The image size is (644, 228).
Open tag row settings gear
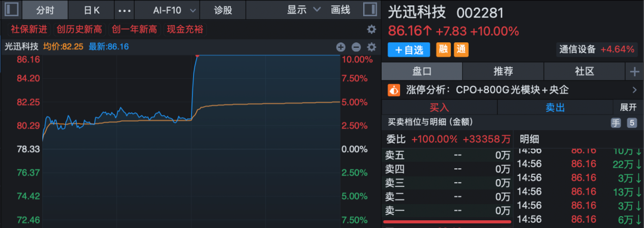(371, 30)
